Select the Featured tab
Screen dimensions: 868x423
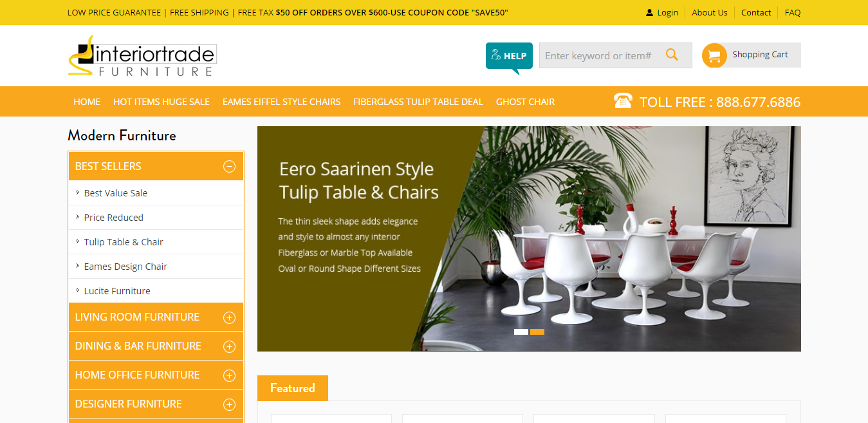[x=293, y=388]
